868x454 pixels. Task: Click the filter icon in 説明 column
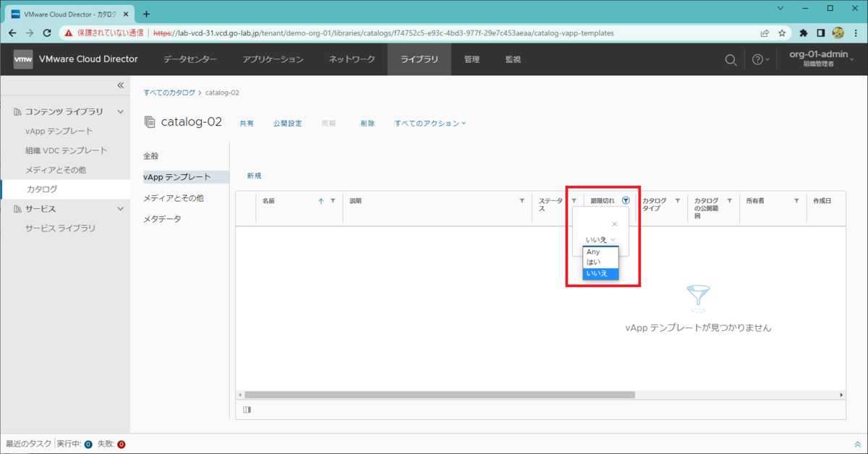click(522, 201)
